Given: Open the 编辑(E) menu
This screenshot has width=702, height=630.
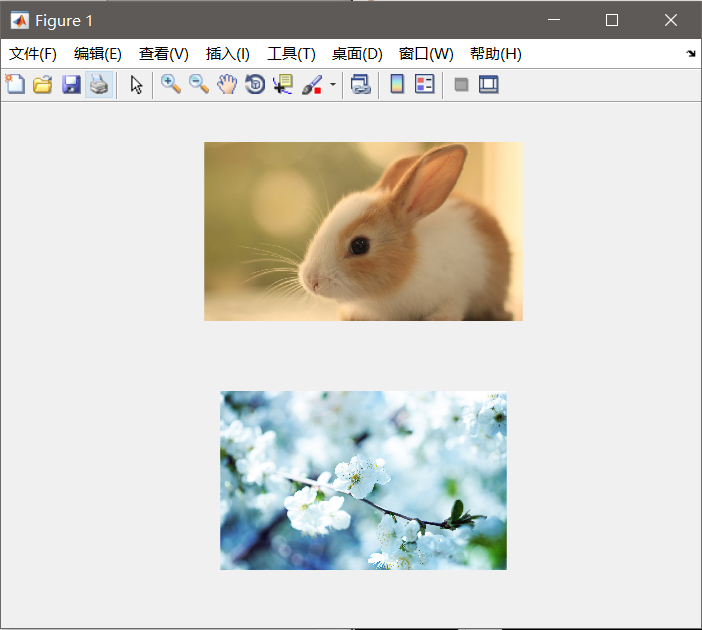Looking at the screenshot, I should 98,54.
